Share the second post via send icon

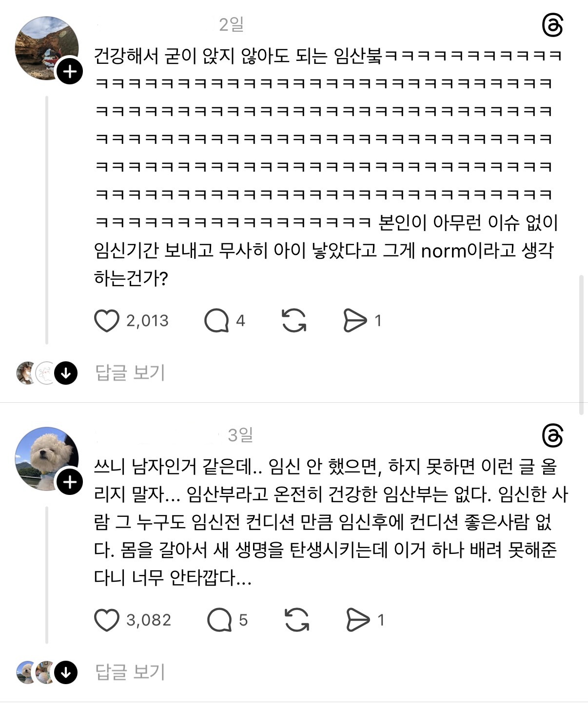point(358,620)
